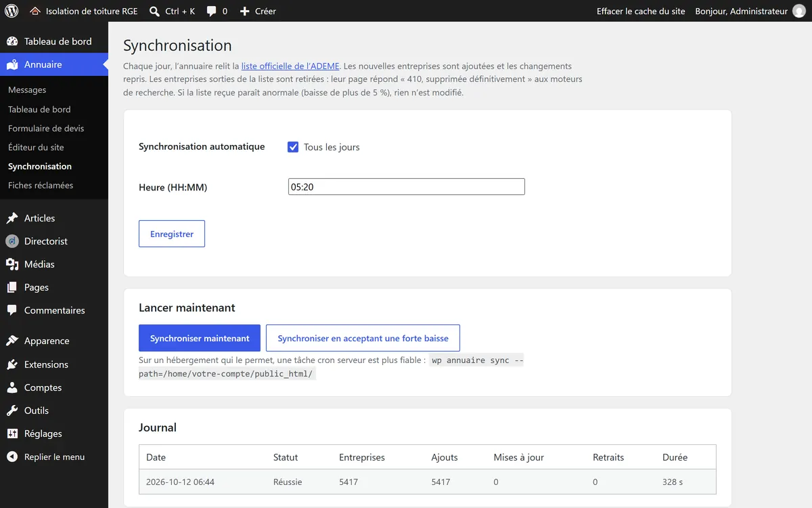Open Éditeur du site submenu
Screen dimensions: 812x508
tap(36, 147)
